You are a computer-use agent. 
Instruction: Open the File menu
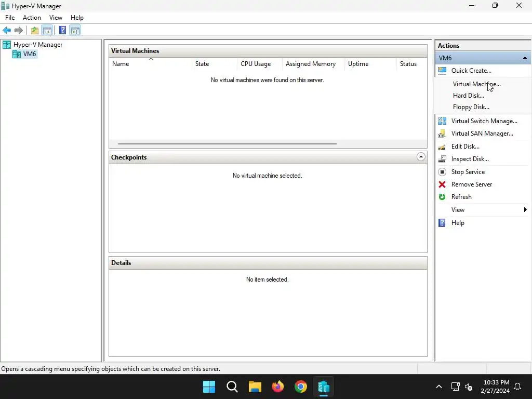coord(10,18)
